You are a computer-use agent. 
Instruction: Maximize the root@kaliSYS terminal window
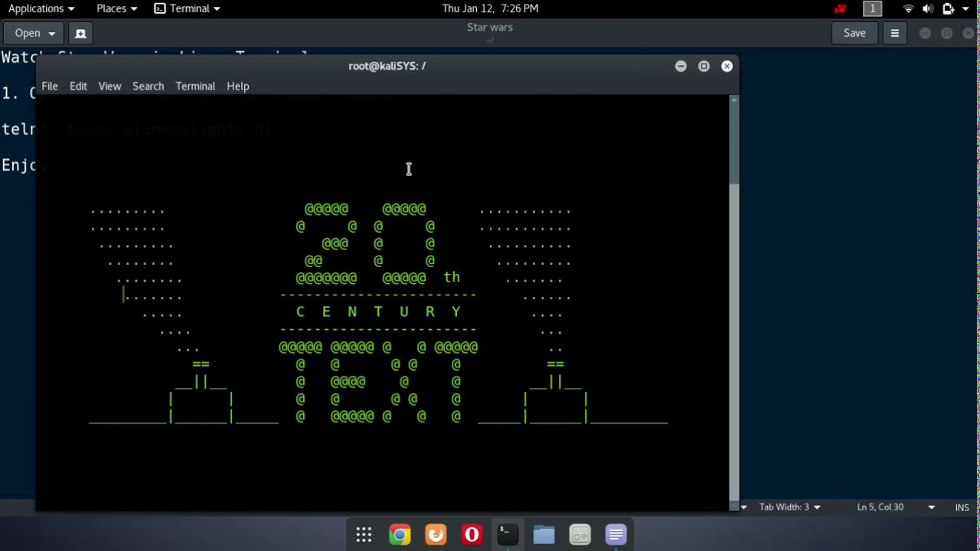coord(704,66)
